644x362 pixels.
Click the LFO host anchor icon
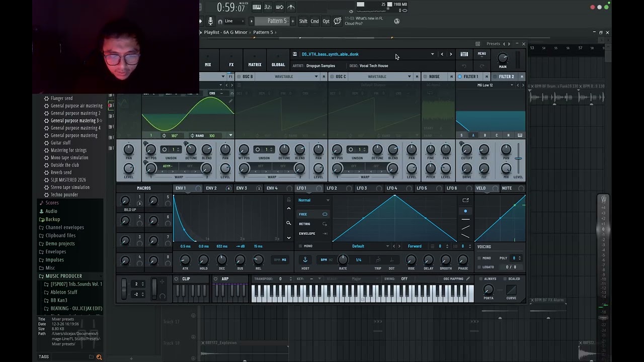click(305, 259)
